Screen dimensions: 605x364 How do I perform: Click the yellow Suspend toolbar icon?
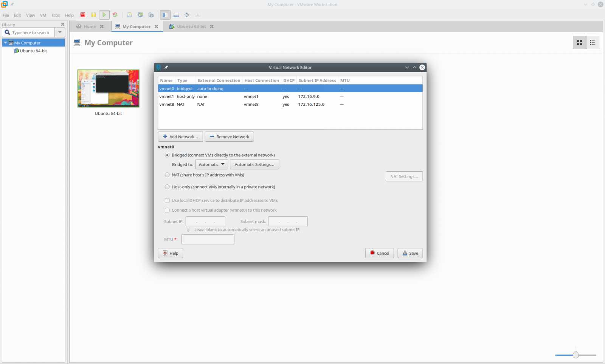[93, 15]
